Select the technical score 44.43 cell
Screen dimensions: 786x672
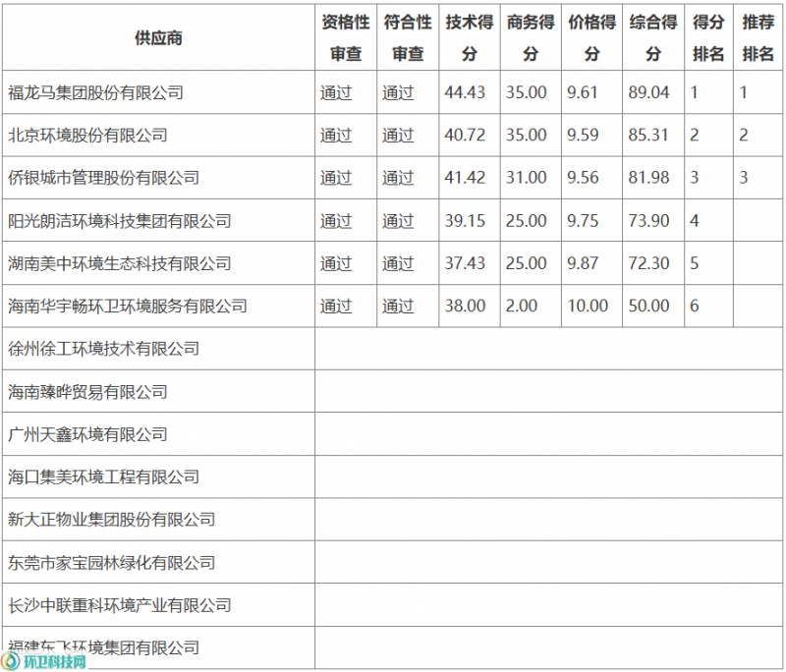click(x=465, y=93)
